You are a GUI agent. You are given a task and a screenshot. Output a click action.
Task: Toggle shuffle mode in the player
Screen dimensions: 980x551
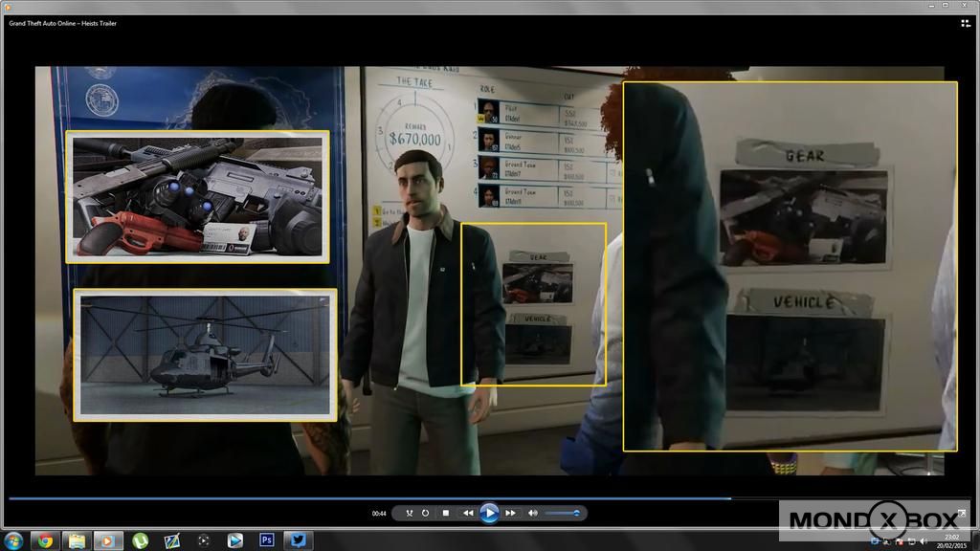tap(409, 514)
